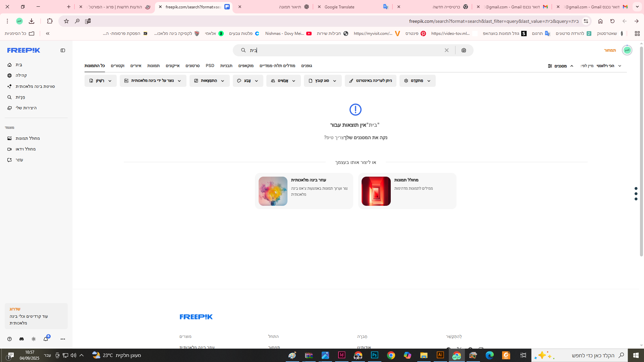Screen dimensions: 644x362
Task: Toggle dark mode with the sun icon
Action: pyautogui.click(x=34, y=339)
